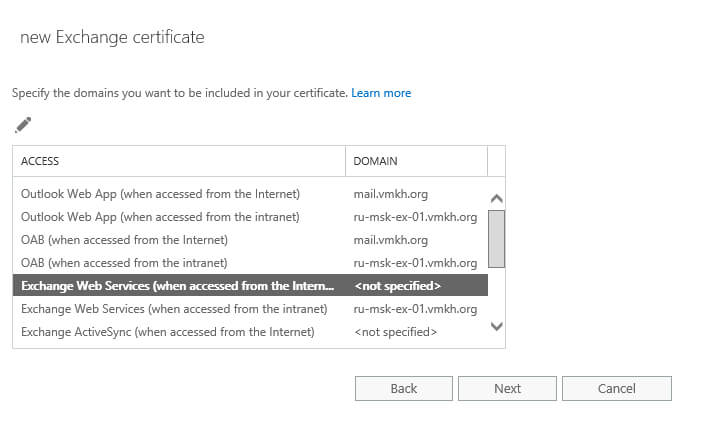Click ru-msk-ex-01.vmkh.org in Outlook Web App intranet row
The height and width of the screenshot is (434, 704).
(415, 217)
